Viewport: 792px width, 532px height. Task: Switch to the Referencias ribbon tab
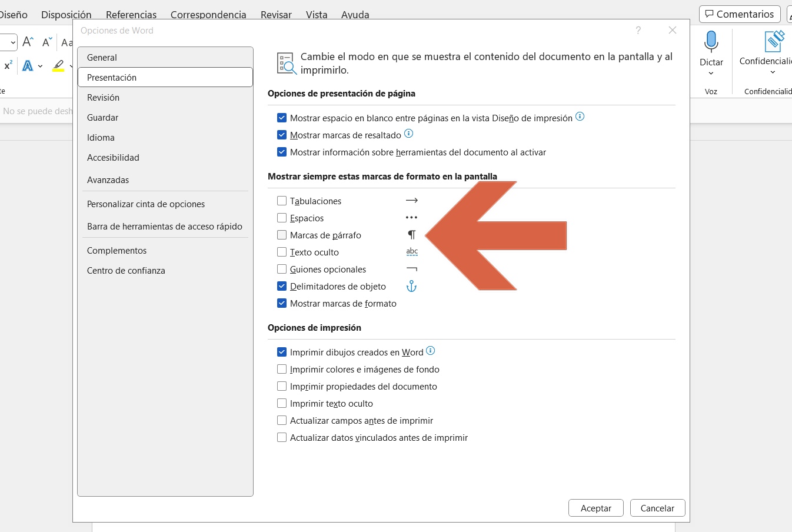[131, 14]
